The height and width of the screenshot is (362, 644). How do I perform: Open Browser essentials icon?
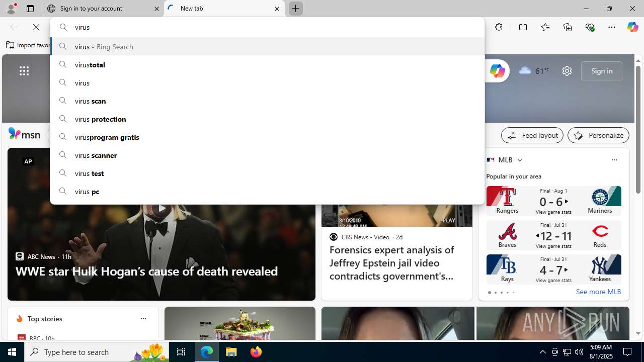pyautogui.click(x=590, y=27)
